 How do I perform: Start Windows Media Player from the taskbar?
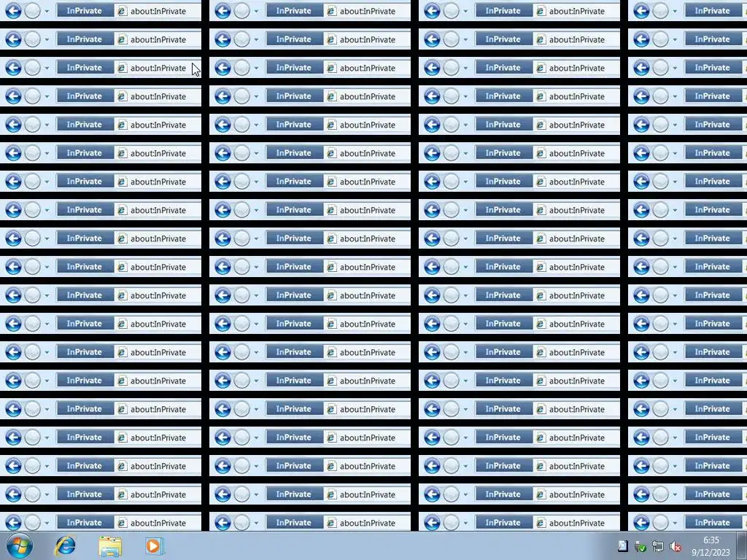[154, 545]
